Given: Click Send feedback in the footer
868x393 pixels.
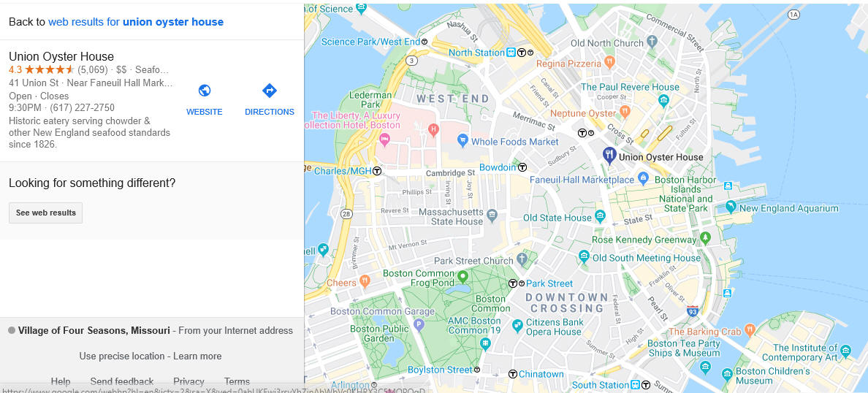Looking at the screenshot, I should (x=122, y=381).
